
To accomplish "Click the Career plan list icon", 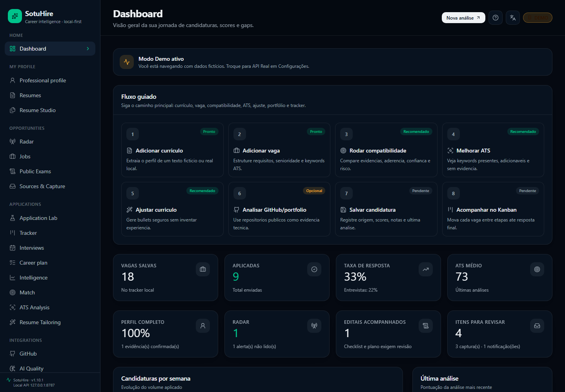I will (x=13, y=263).
